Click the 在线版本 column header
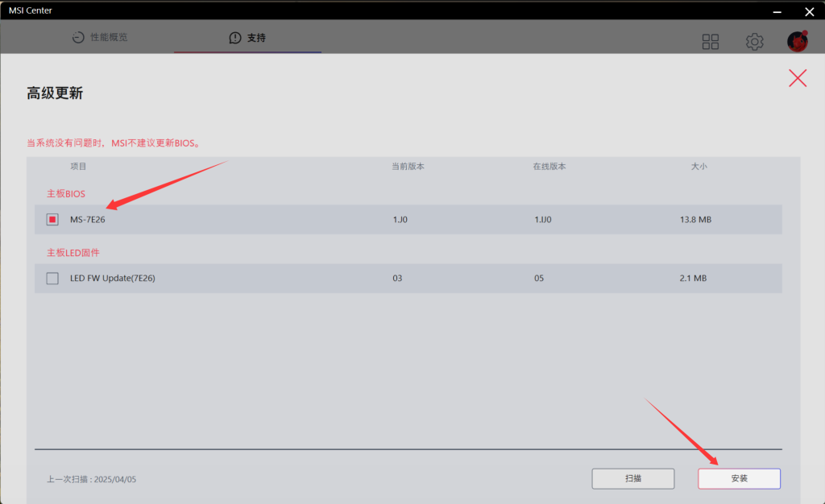Image resolution: width=825 pixels, height=504 pixels. click(549, 166)
